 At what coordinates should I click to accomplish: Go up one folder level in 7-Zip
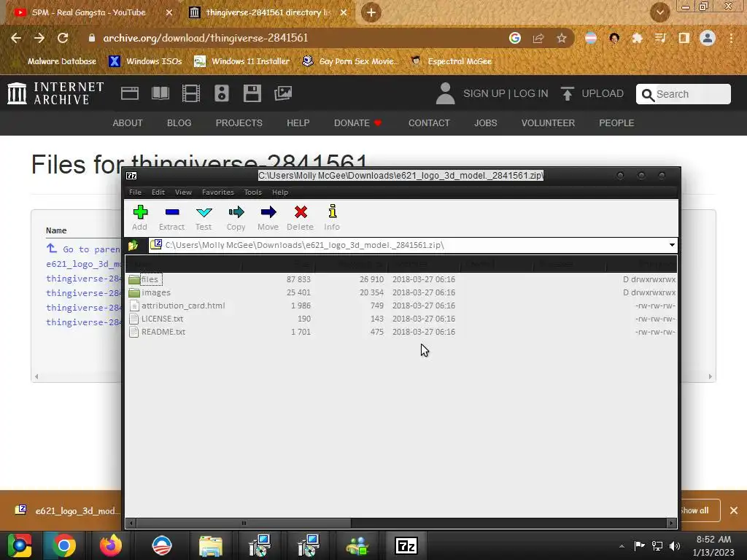(133, 245)
